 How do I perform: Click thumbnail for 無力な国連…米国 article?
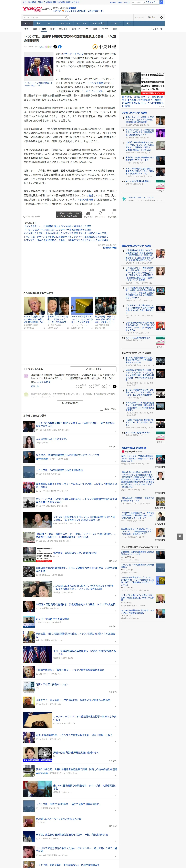click(x=105, y=306)
